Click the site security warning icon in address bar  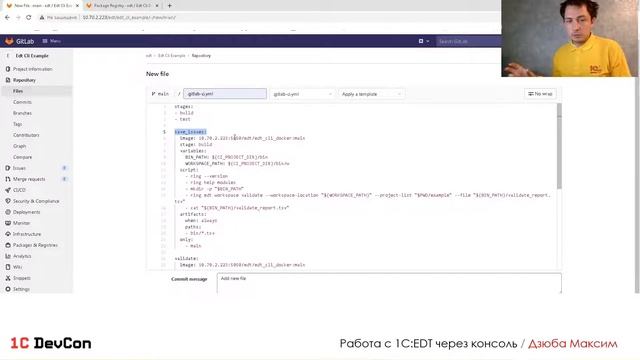(x=42, y=18)
